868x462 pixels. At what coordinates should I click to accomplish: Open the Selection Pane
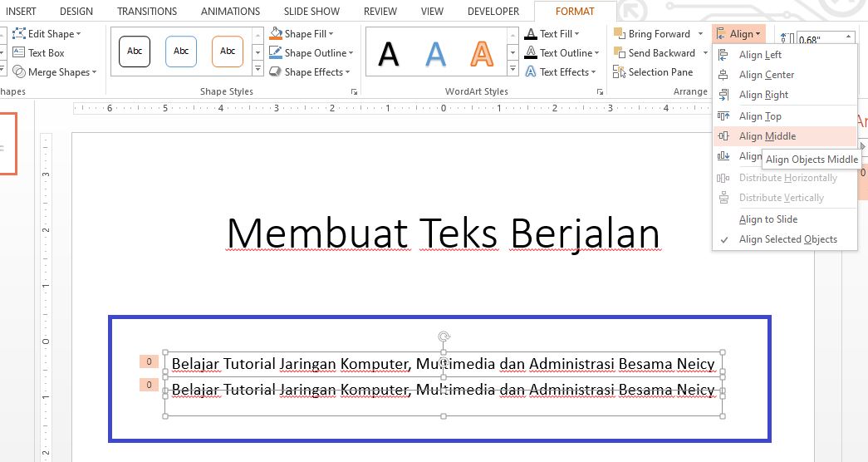[653, 72]
